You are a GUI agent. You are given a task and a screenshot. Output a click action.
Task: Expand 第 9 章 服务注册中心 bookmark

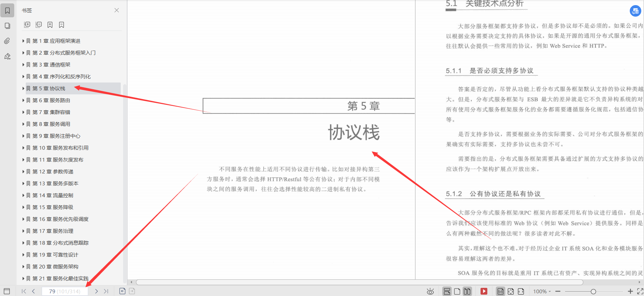pos(23,136)
